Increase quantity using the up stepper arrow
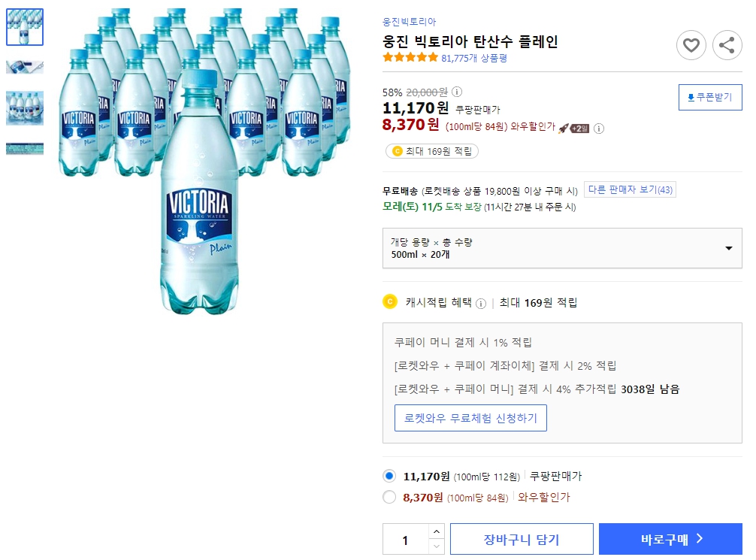The image size is (756, 560). point(436,532)
